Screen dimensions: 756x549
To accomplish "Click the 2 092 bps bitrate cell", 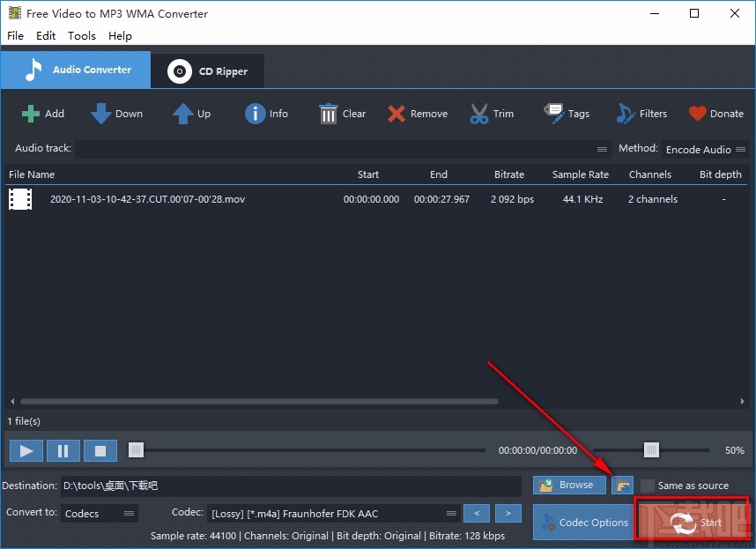I will pos(513,199).
